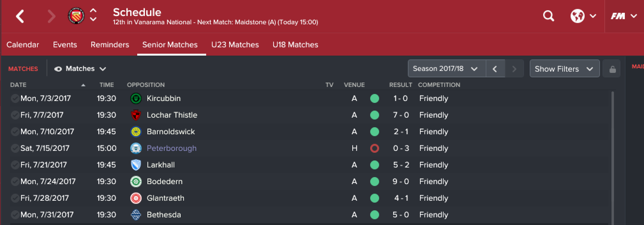Screen dimensions: 644x225
Task: Click the FC United club badge
Action: pos(76,16)
